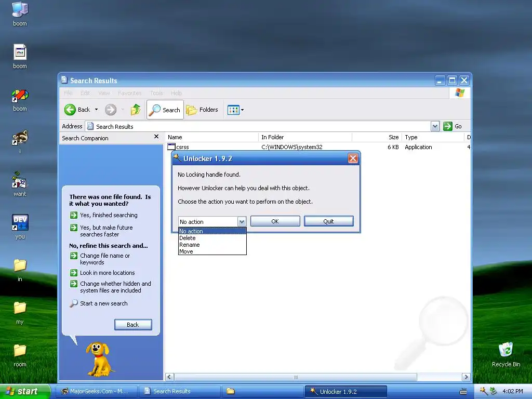Sort results by Name column header
This screenshot has height=399, width=532.
(x=212, y=137)
